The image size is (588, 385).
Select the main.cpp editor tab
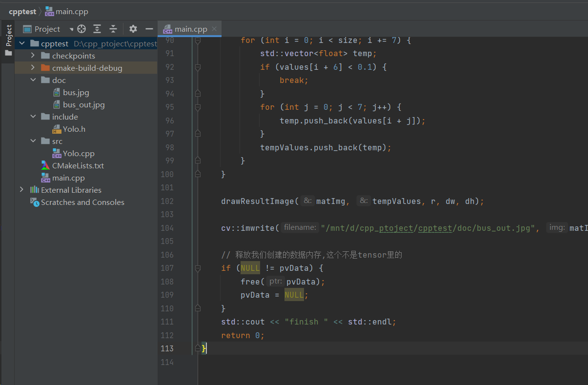(x=190, y=29)
